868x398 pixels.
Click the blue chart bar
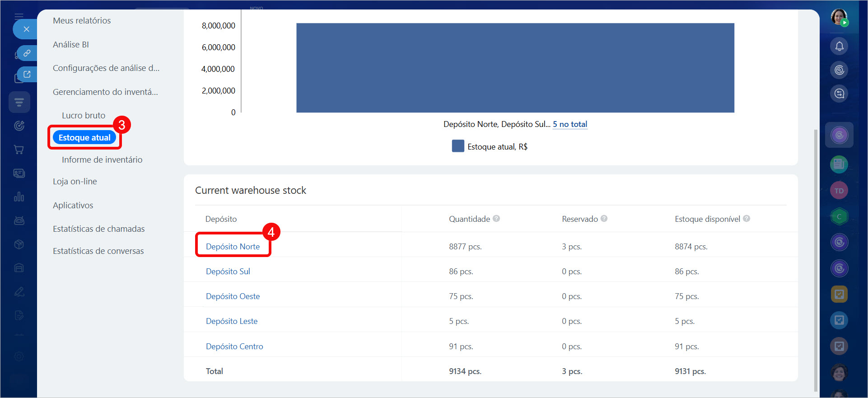click(515, 68)
